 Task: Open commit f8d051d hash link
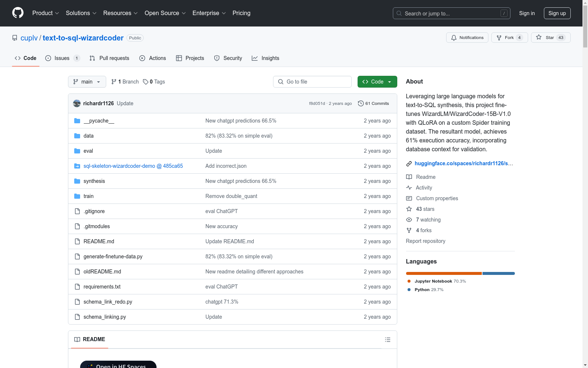[317, 103]
